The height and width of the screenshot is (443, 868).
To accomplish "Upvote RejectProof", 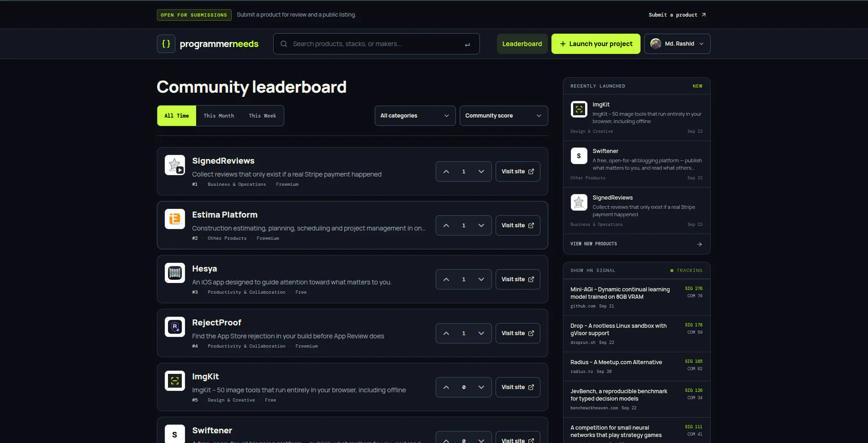I will coord(446,333).
